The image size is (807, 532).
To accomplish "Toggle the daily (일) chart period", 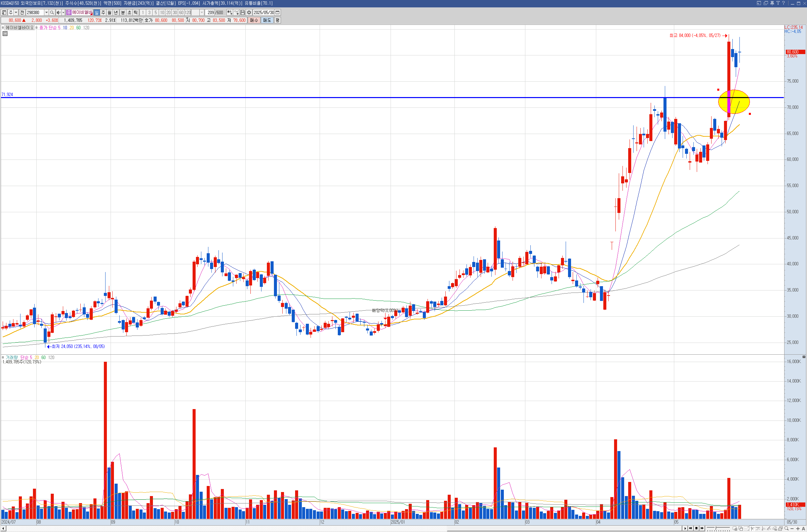I will 97,12.
